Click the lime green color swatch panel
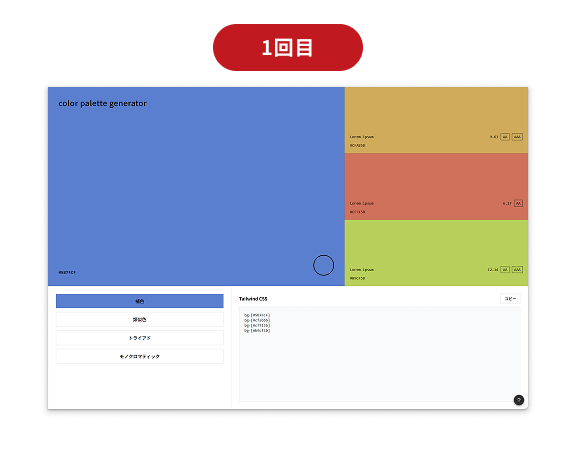Viewport: 576px width, 449px height. [x=436, y=253]
